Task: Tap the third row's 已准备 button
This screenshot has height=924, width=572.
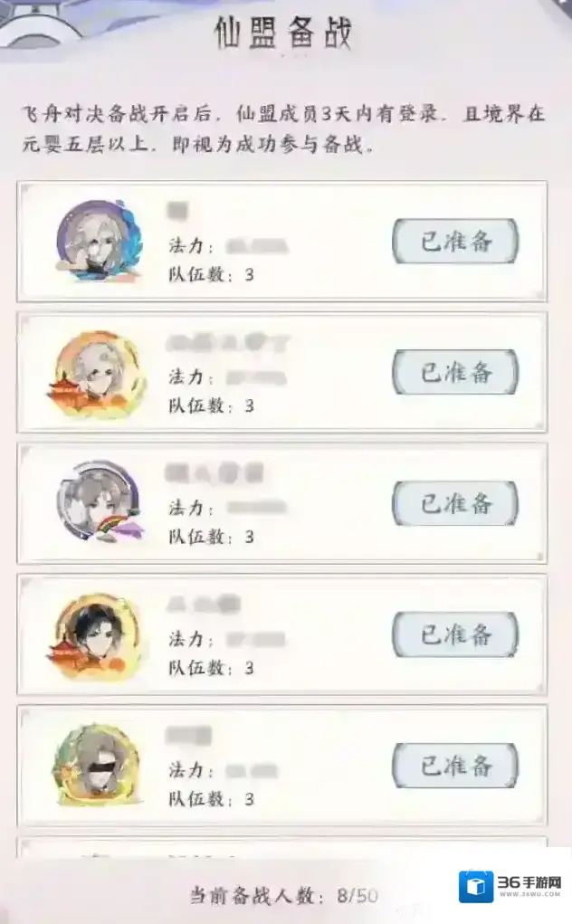Action: pyautogui.click(x=455, y=503)
